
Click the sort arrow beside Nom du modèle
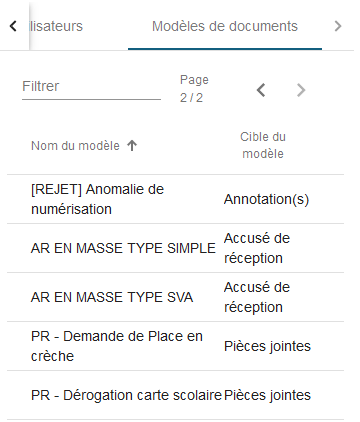coord(132,146)
